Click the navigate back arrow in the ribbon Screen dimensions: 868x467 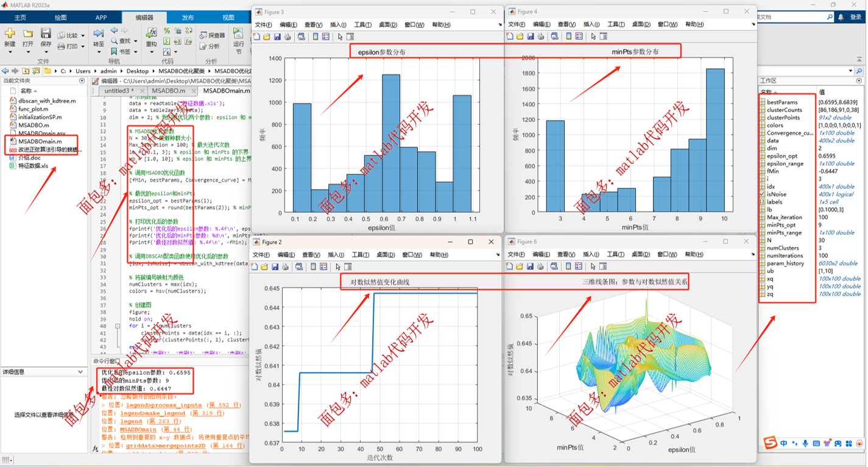point(114,30)
